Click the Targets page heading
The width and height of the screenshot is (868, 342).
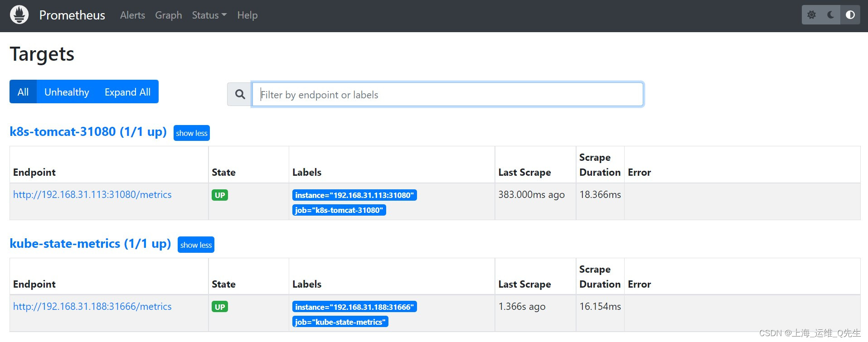42,54
